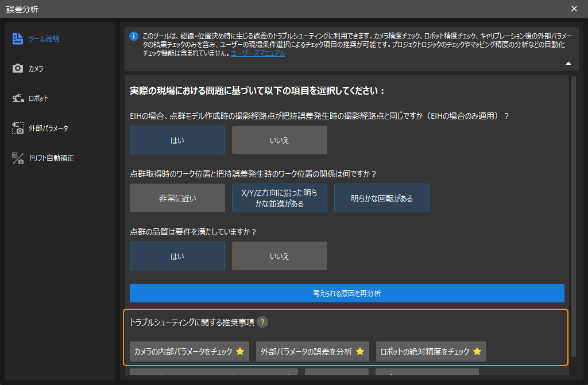Click the blue info icon in the description banner
This screenshot has height=385, width=588.
[x=133, y=36]
